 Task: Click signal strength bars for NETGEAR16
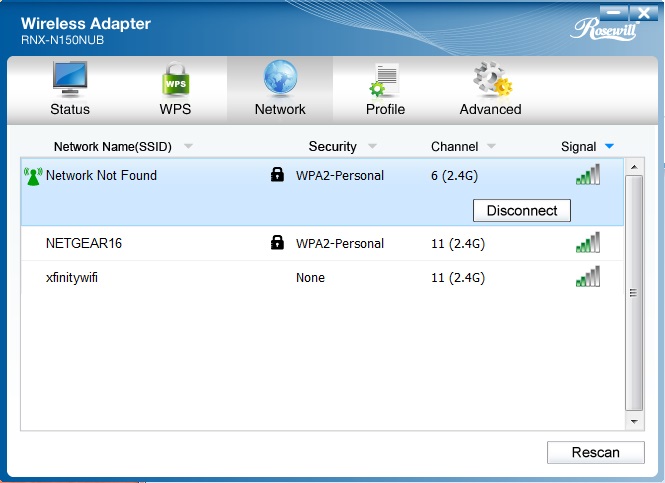[x=588, y=242]
